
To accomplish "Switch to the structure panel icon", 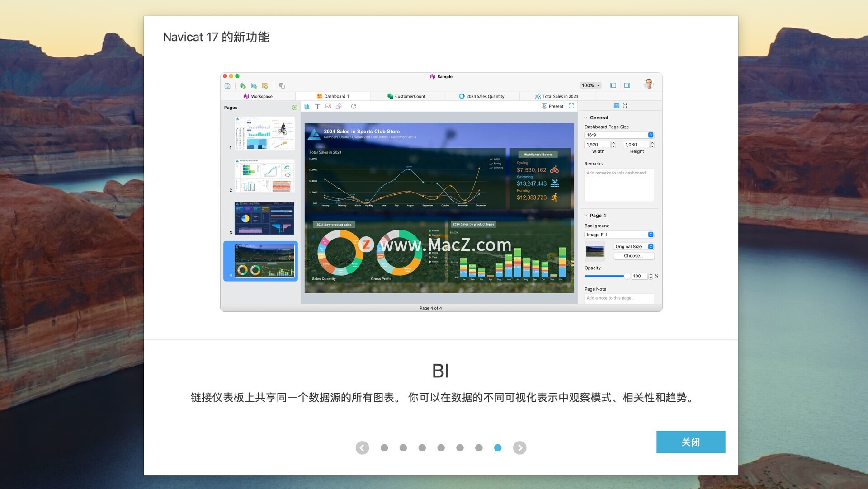I will 625,106.
